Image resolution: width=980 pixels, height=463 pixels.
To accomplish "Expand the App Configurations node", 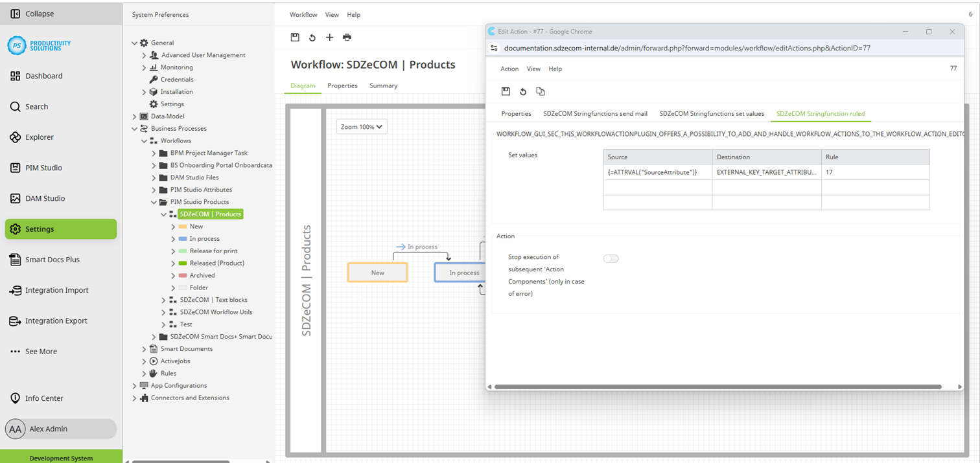I will click(x=135, y=386).
